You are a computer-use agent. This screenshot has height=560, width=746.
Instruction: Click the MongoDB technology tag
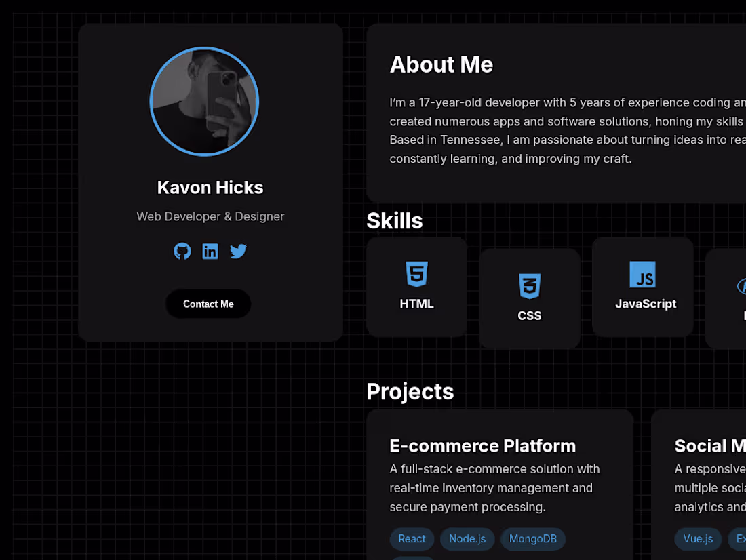click(533, 539)
